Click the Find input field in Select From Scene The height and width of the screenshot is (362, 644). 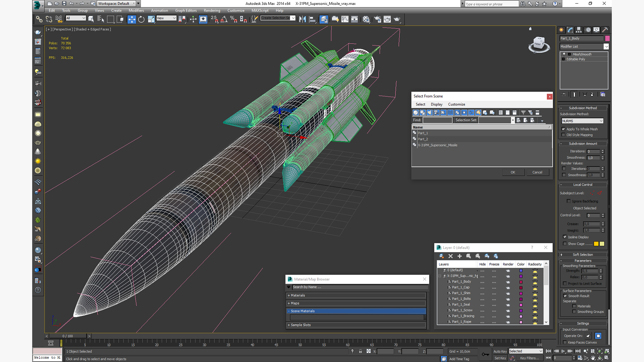point(437,120)
